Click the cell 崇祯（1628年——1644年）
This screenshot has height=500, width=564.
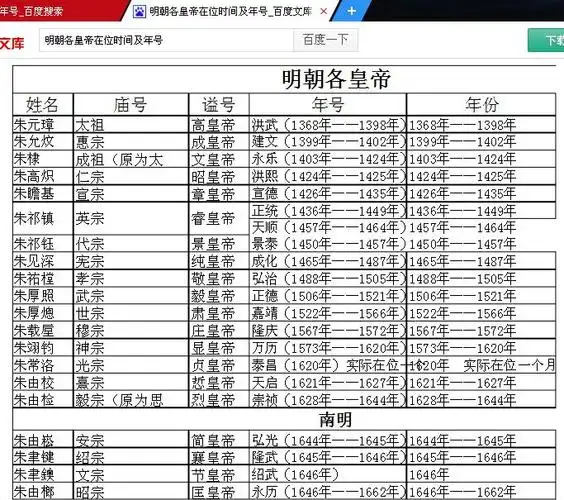(x=328, y=400)
